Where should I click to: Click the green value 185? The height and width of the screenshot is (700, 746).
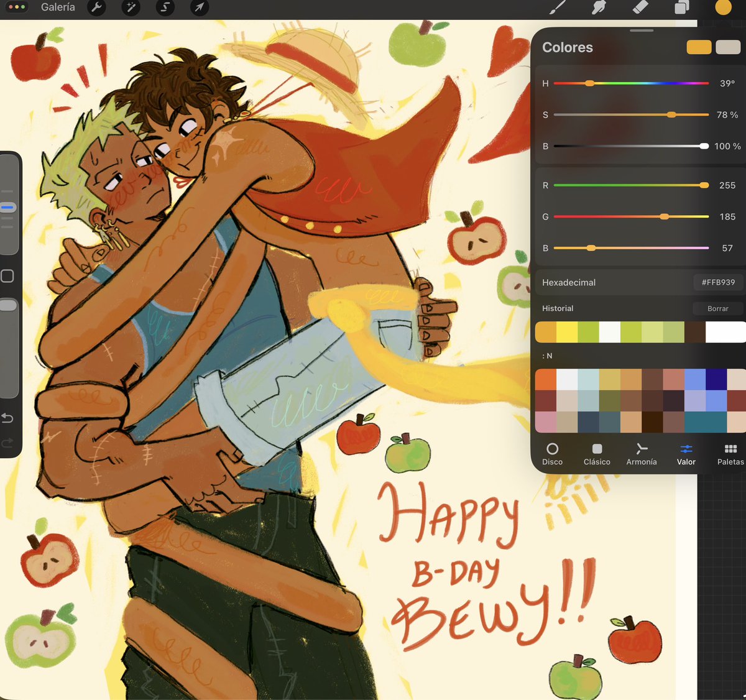727,216
